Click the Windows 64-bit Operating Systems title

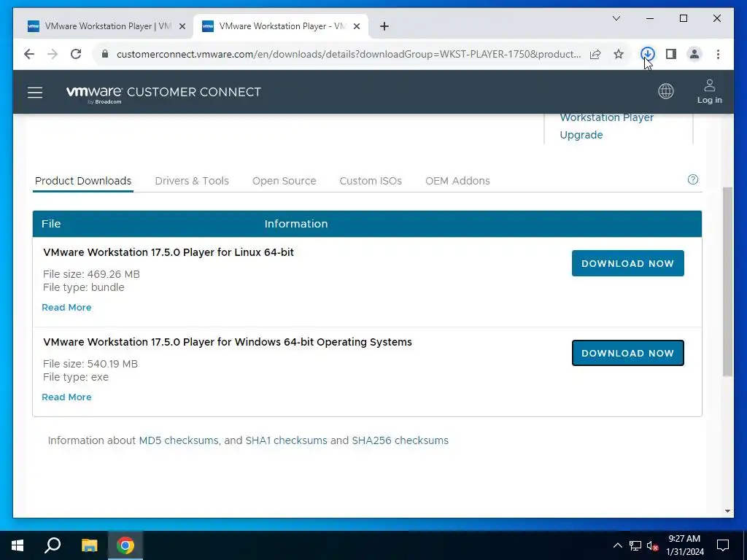pos(228,343)
